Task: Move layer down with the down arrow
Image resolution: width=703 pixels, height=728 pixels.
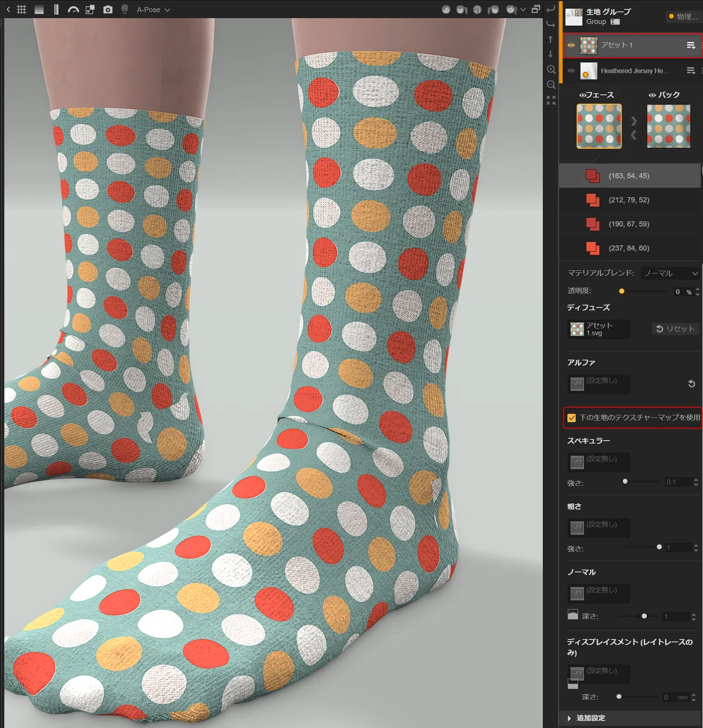Action: point(551,54)
